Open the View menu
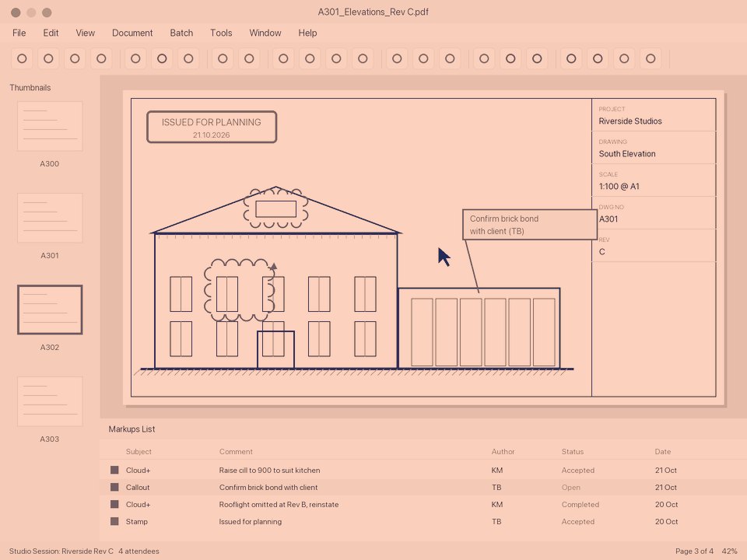Screen dimensions: 747x560 coord(86,33)
